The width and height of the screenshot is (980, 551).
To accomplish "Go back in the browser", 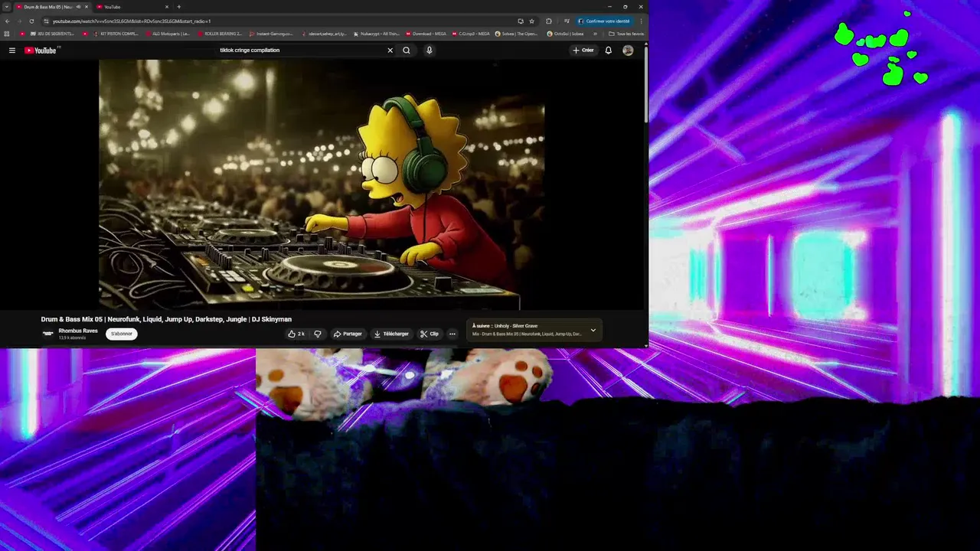I will click(8, 21).
